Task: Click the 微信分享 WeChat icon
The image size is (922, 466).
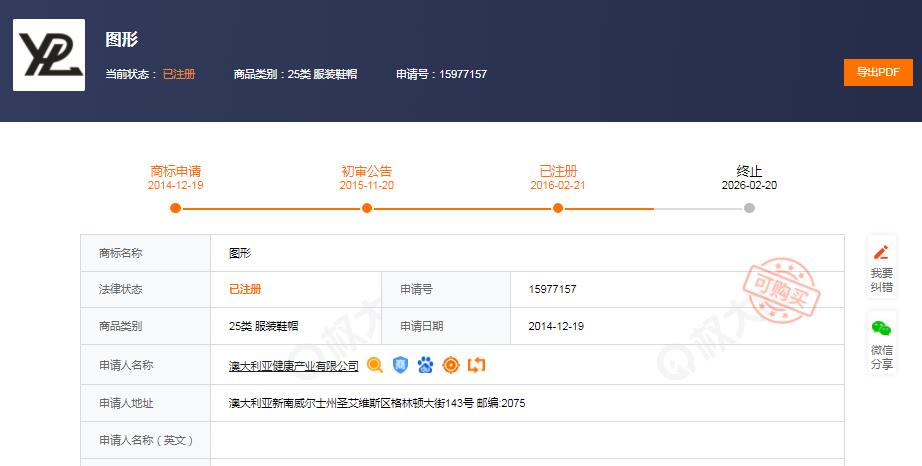Action: [x=881, y=328]
